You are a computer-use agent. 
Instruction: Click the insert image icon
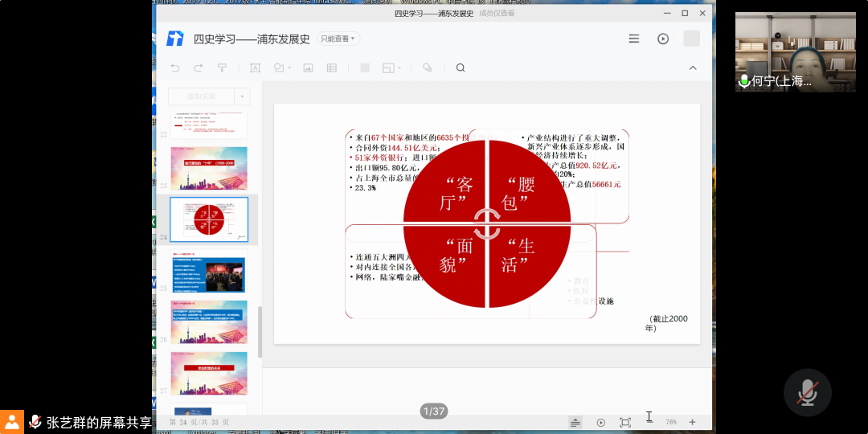click(308, 68)
